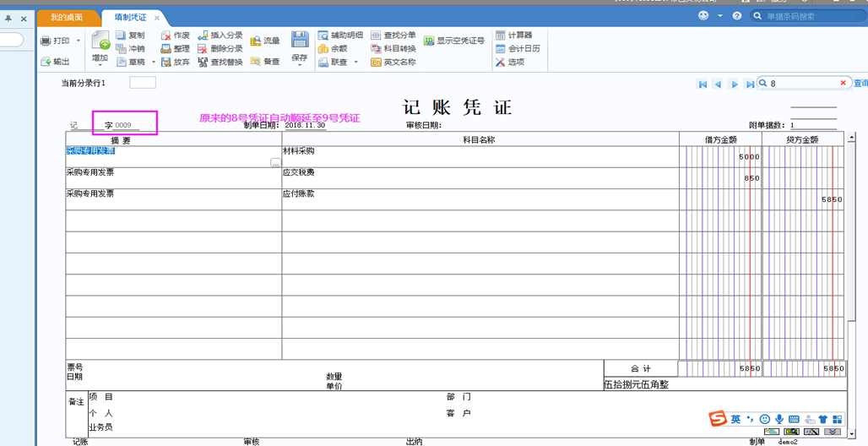Click the 打印 (Print) printer icon
The height and width of the screenshot is (446, 868).
click(46, 41)
